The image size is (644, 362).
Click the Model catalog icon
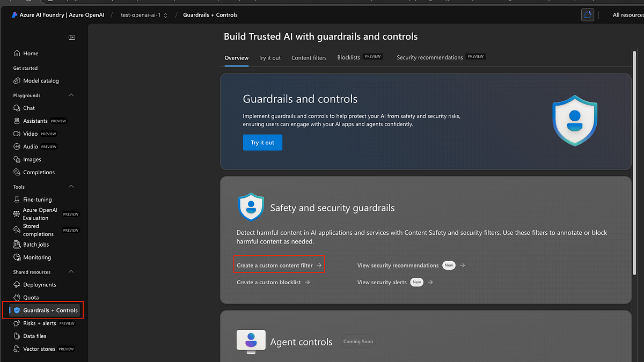click(17, 81)
